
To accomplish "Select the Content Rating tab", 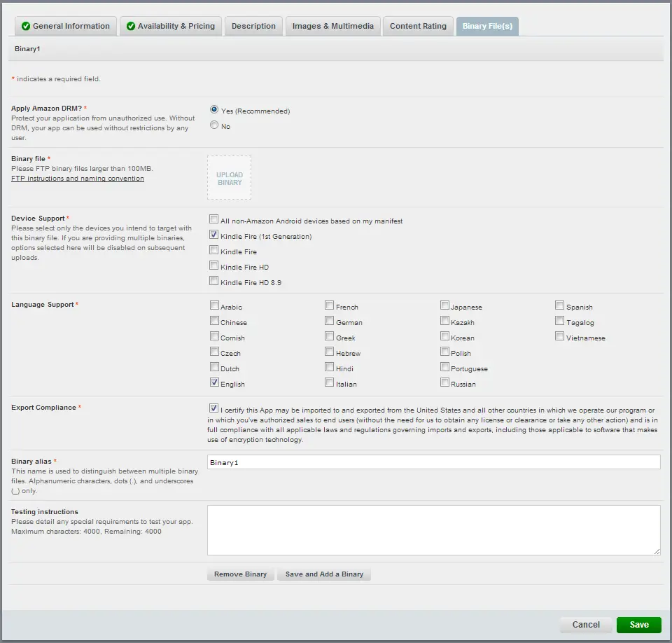I will (418, 26).
